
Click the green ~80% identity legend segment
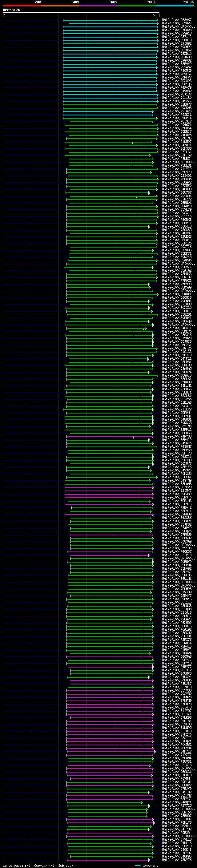(x=137, y=6)
